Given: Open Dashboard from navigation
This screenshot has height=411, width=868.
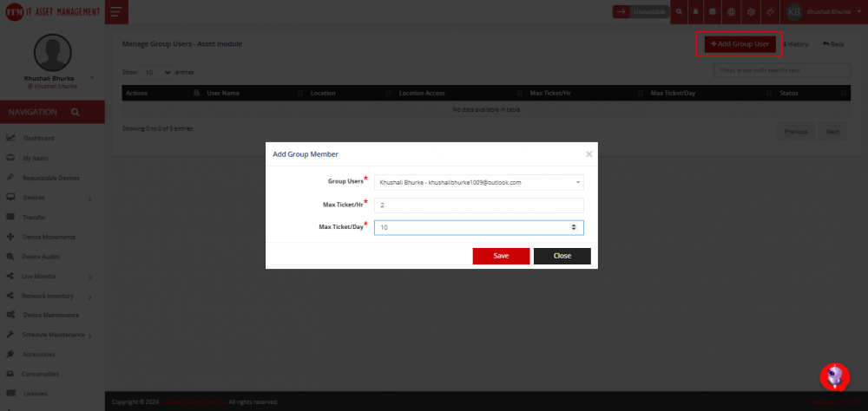Looking at the screenshot, I should [x=39, y=138].
